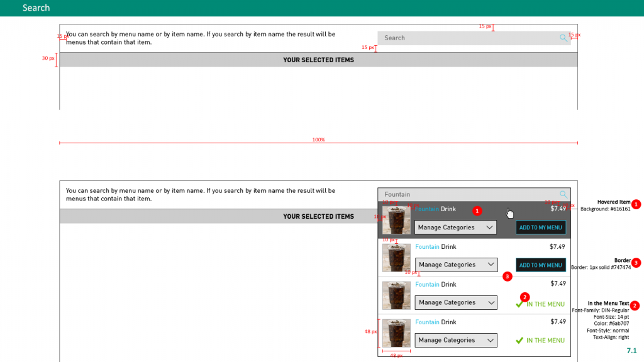Expand Manage Categories dropdown in the second result
644x362 pixels.
point(456,265)
